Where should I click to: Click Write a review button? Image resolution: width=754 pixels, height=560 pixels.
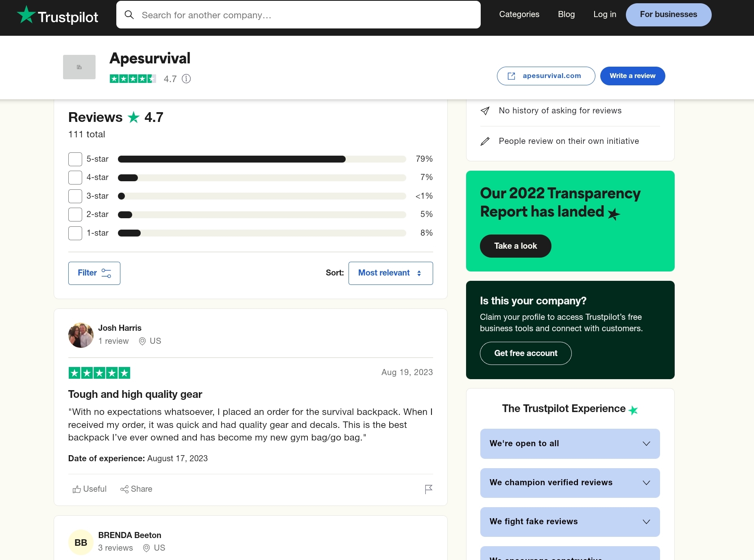click(633, 76)
